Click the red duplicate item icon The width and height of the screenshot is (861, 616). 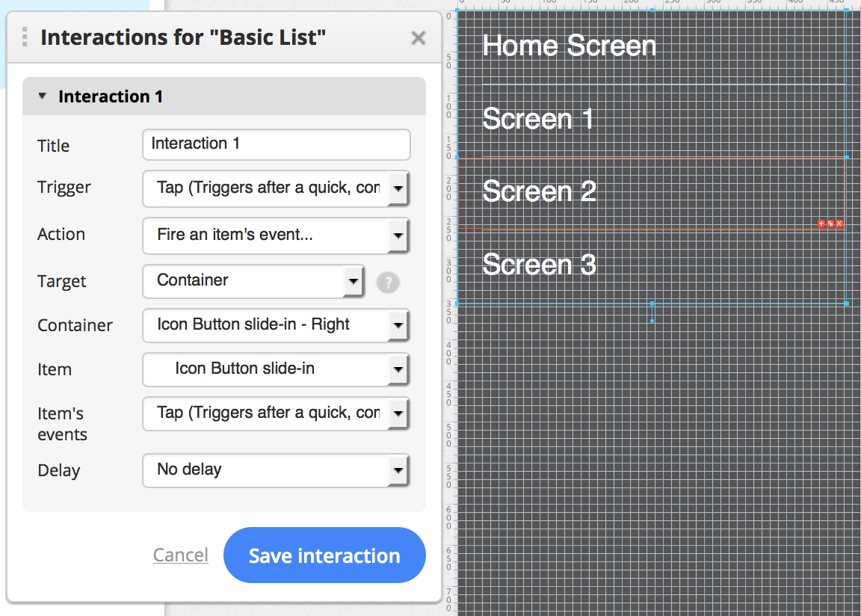[830, 224]
